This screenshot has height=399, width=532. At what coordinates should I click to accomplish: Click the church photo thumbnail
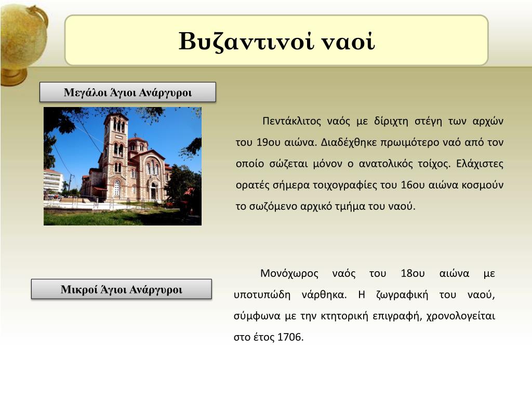pyautogui.click(x=123, y=166)
